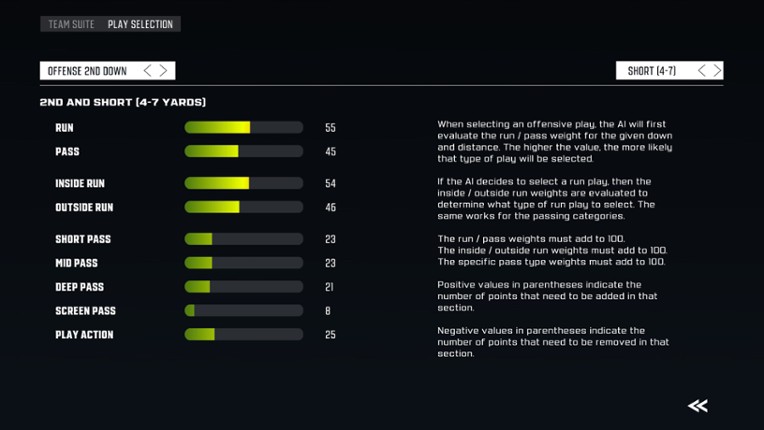Click the Inside Run slider bar
764x430 pixels.
tap(244, 184)
